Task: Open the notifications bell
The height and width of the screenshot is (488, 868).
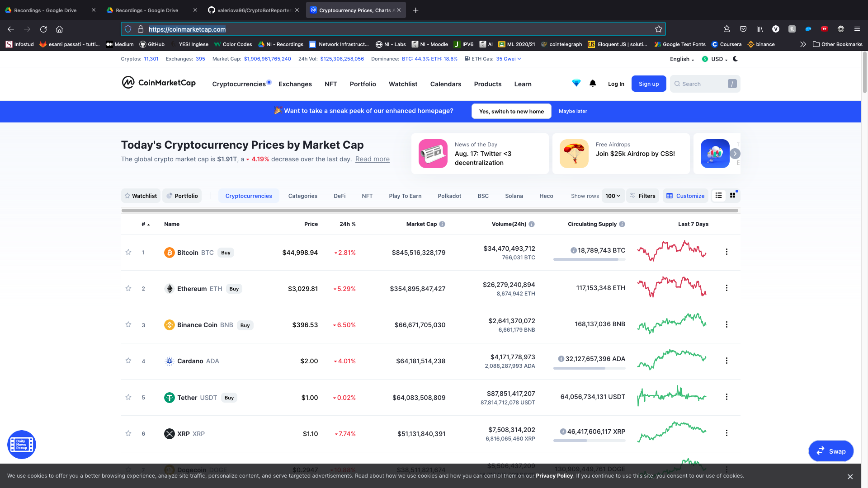Action: [593, 84]
